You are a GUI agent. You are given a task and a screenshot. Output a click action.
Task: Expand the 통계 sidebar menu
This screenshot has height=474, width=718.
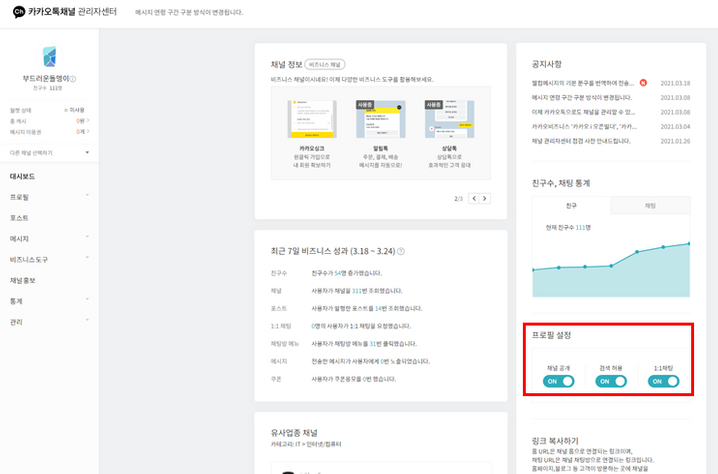[x=87, y=300]
